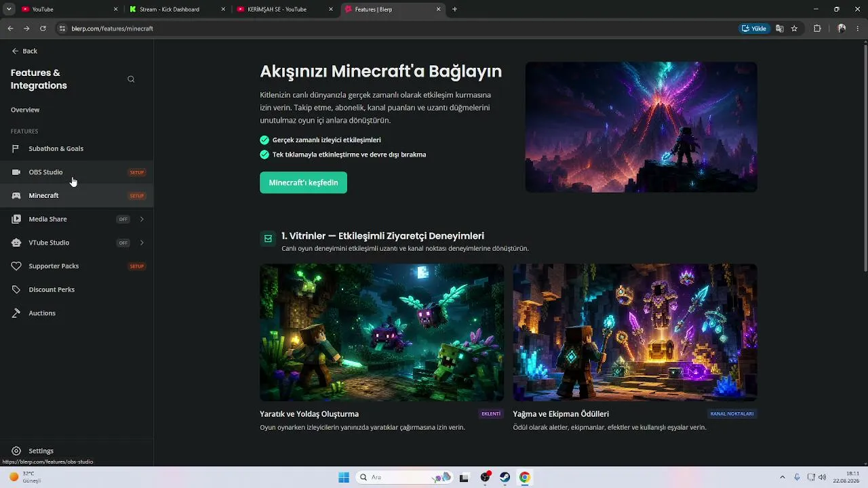Open the Chrome three-dot menu
The image size is (868, 488).
pyautogui.click(x=859, y=28)
